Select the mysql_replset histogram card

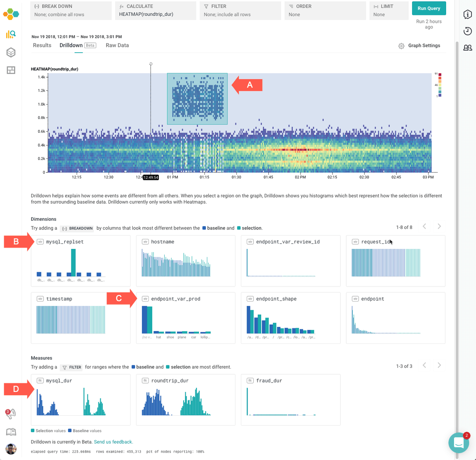80,260
